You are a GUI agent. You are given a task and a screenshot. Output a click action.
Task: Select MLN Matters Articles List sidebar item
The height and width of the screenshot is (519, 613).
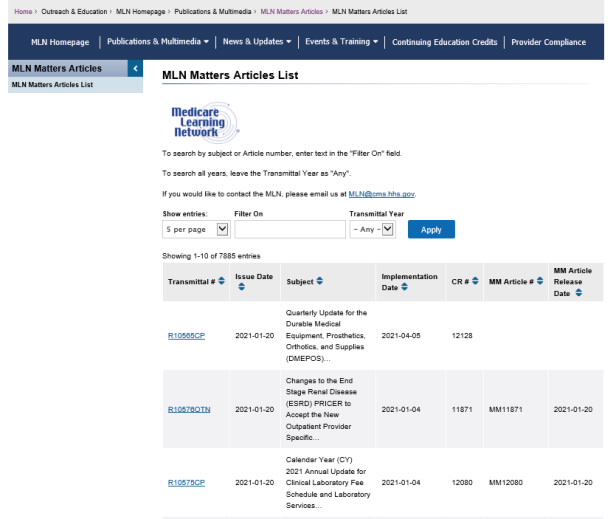(52, 85)
